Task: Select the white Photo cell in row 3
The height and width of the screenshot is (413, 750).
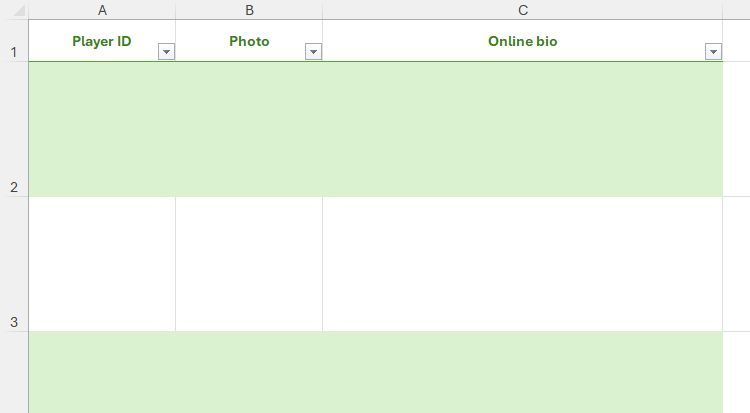Action: click(249, 264)
